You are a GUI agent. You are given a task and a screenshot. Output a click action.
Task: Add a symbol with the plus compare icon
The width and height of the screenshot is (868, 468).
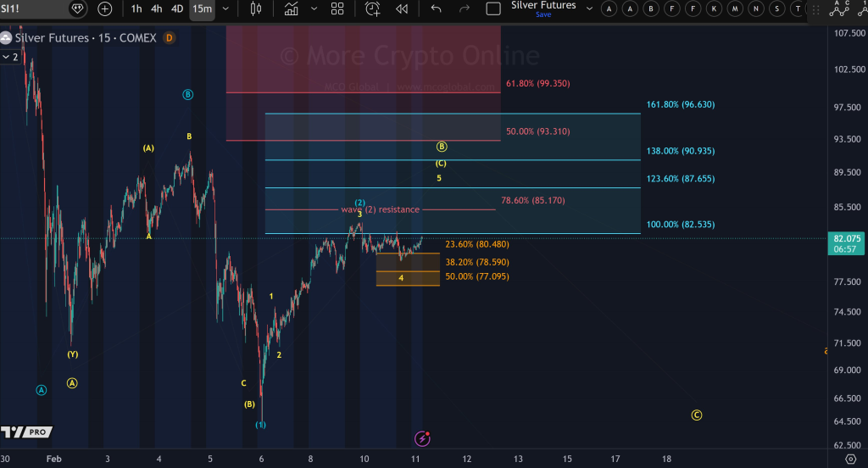104,8
